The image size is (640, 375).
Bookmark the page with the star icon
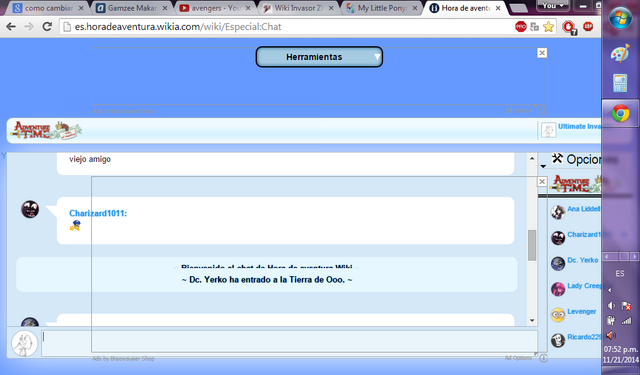(548, 27)
